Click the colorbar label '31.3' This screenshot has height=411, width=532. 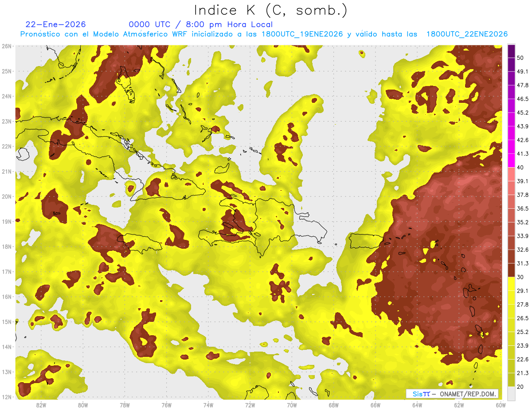pyautogui.click(x=523, y=263)
